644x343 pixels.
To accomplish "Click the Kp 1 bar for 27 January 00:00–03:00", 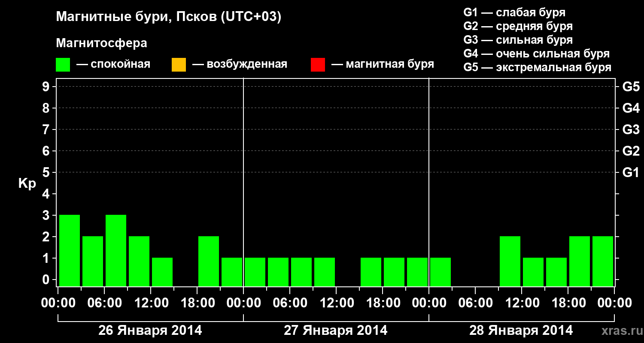I will (x=255, y=272).
